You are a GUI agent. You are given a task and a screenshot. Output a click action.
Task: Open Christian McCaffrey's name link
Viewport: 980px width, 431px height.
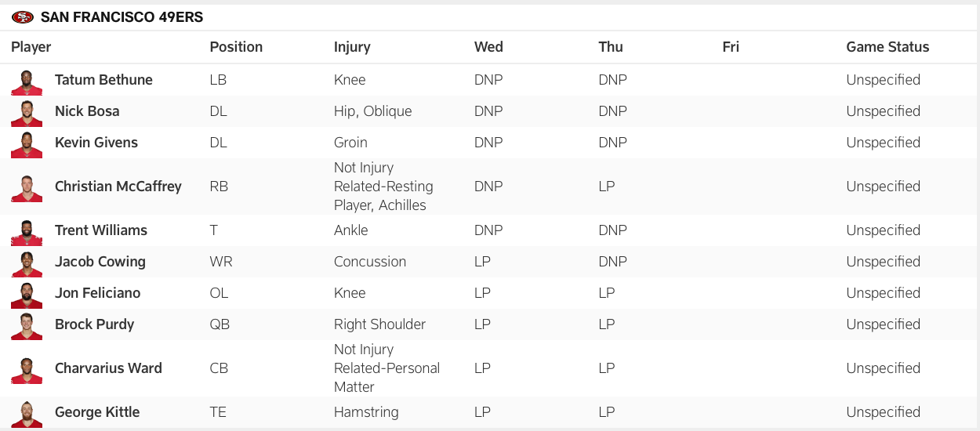[118, 187]
